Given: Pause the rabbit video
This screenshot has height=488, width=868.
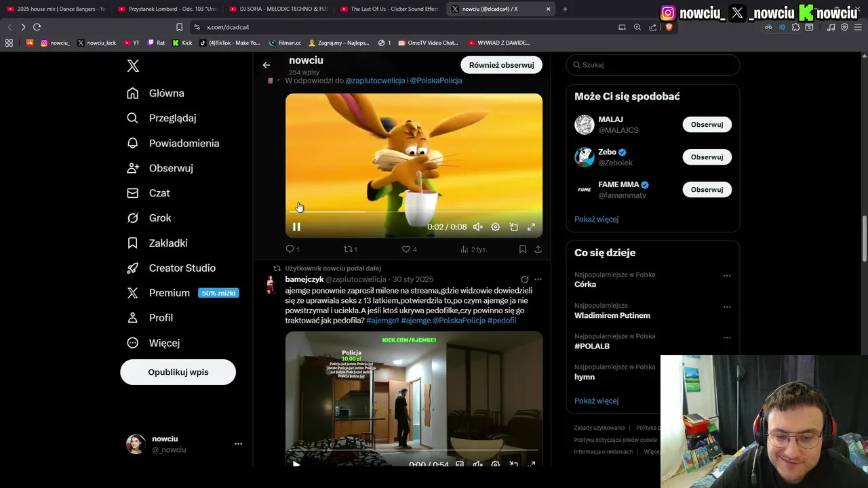Looking at the screenshot, I should [x=296, y=227].
